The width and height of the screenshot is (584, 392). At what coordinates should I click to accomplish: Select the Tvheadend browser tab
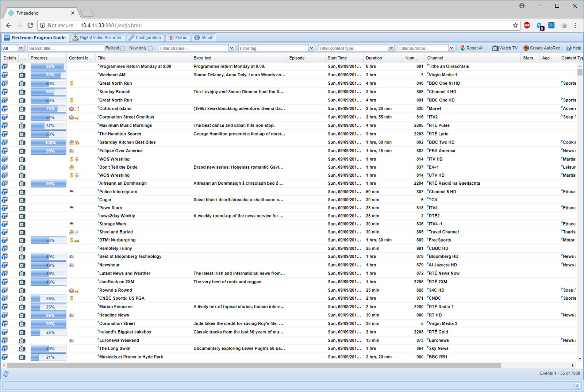click(41, 13)
